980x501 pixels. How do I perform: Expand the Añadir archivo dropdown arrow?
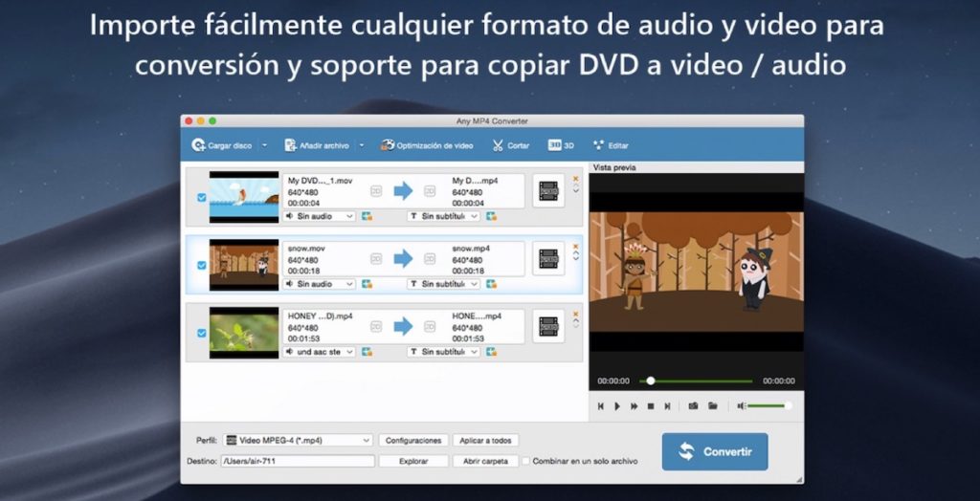[361, 145]
